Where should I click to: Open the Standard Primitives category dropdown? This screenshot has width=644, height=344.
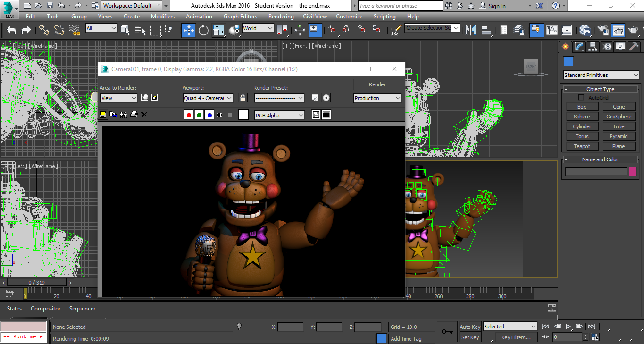pyautogui.click(x=602, y=75)
